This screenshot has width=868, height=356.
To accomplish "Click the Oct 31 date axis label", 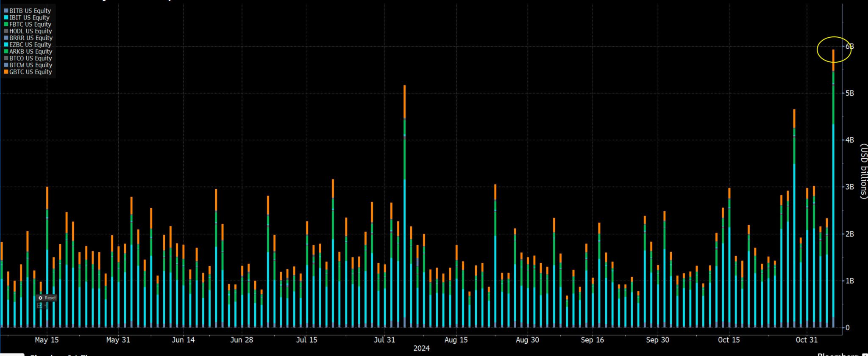I will (807, 339).
